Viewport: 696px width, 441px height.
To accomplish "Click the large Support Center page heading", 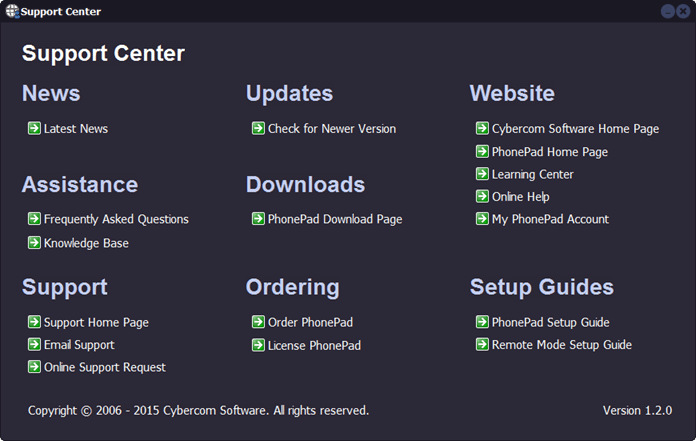I will 103,54.
